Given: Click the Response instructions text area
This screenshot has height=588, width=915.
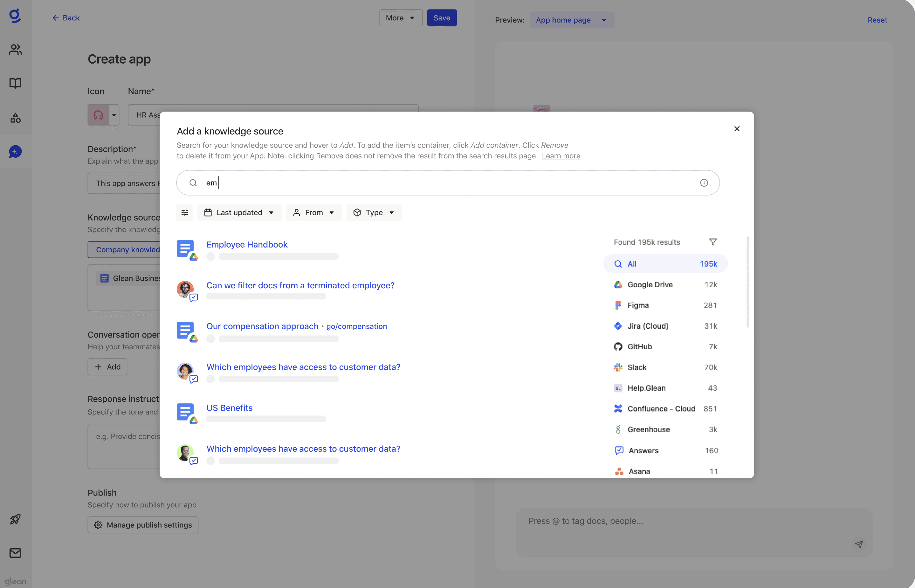Looking at the screenshot, I should pos(124,447).
